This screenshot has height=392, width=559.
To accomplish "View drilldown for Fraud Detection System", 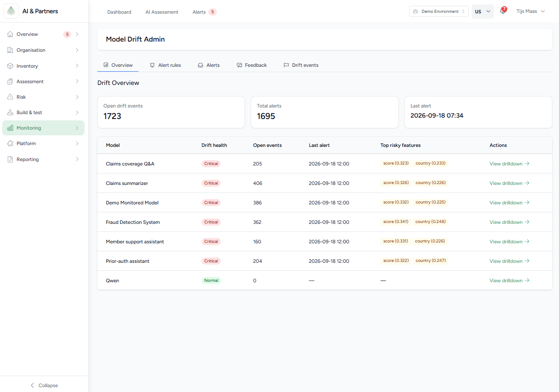I will click(509, 222).
